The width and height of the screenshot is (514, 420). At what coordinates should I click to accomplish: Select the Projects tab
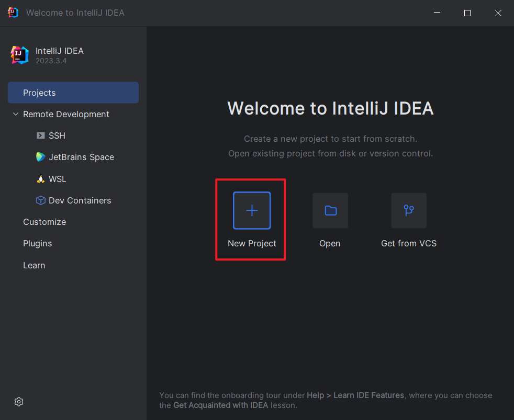[73, 93]
